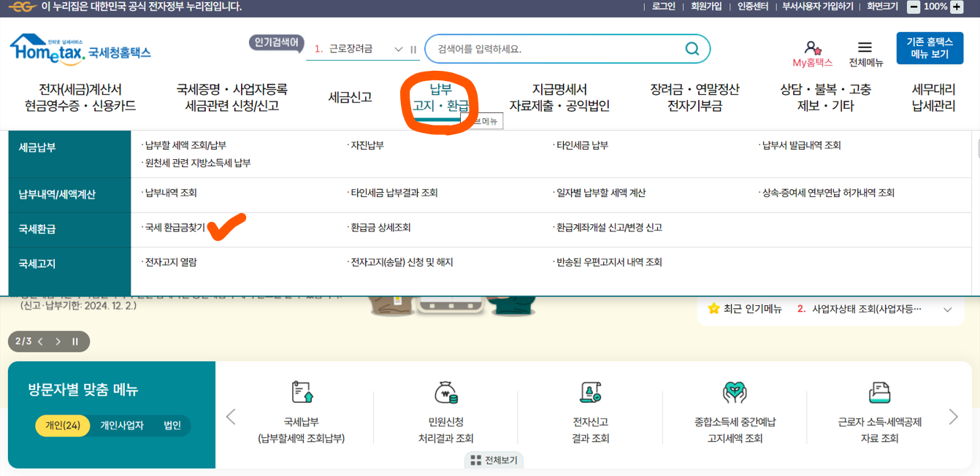Open the 세금신고 menu tab
Image resolution: width=980 pixels, height=476 pixels.
pyautogui.click(x=350, y=96)
